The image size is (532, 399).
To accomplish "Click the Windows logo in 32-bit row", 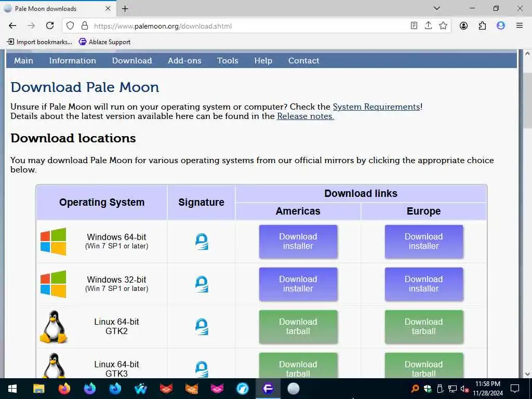I will 54,284.
